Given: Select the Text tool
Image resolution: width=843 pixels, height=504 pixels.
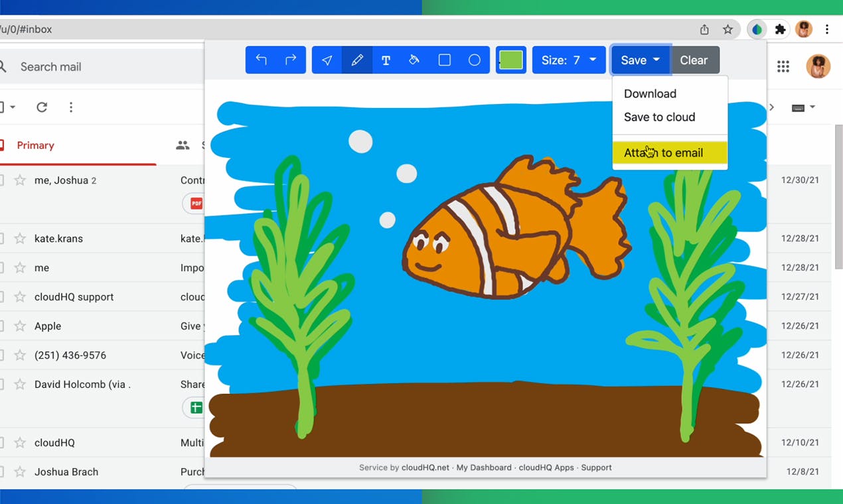Looking at the screenshot, I should (x=386, y=60).
